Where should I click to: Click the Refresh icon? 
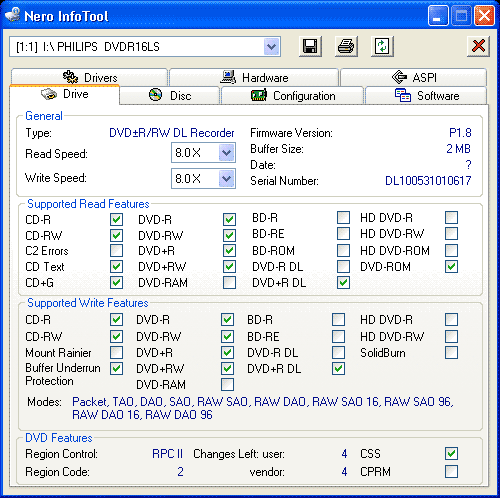tap(382, 46)
